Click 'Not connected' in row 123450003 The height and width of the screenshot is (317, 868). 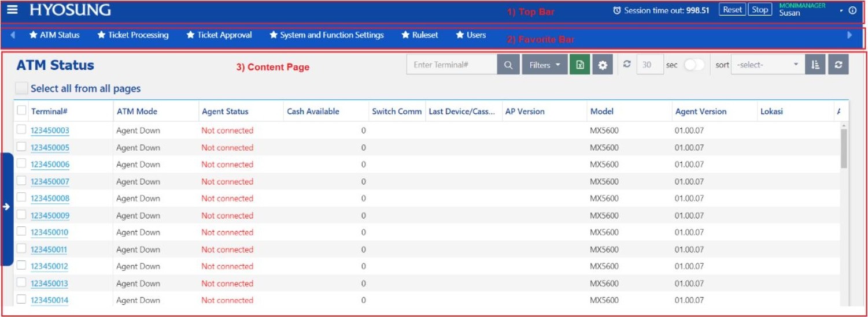point(227,130)
